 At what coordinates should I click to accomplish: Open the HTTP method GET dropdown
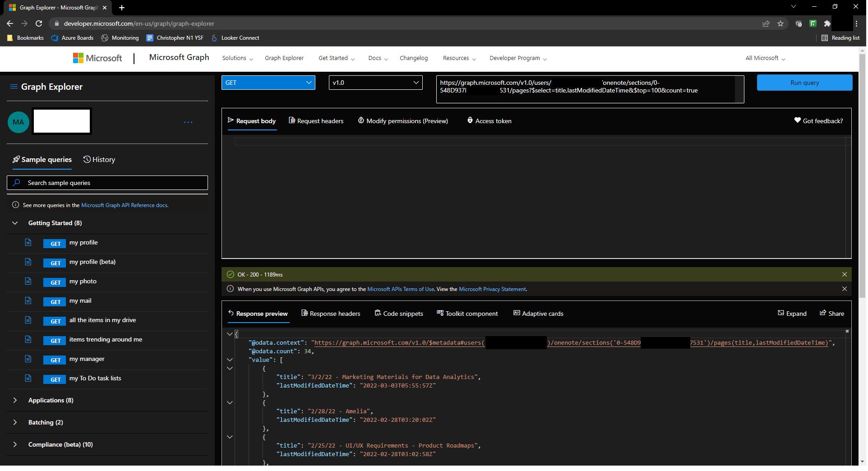pos(268,83)
